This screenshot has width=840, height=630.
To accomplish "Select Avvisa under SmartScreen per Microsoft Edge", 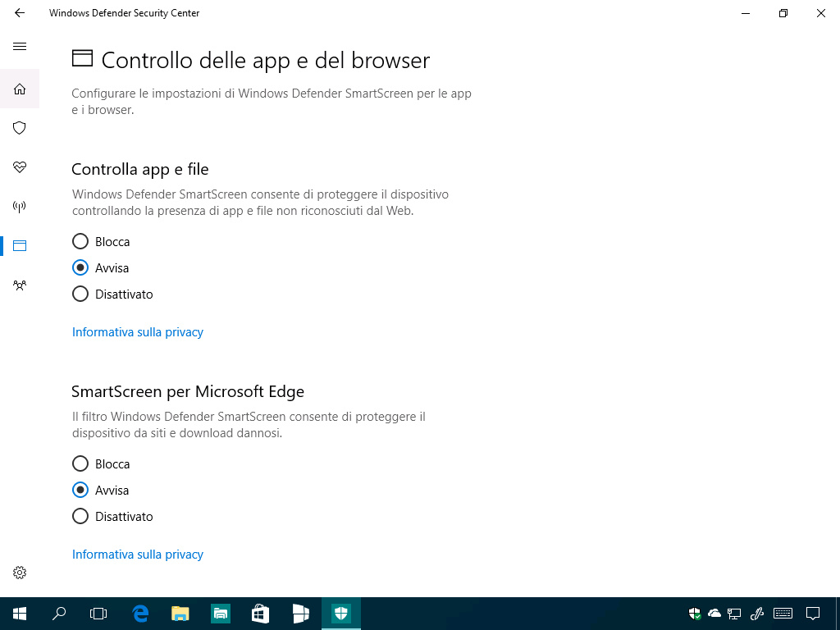I will (101, 491).
